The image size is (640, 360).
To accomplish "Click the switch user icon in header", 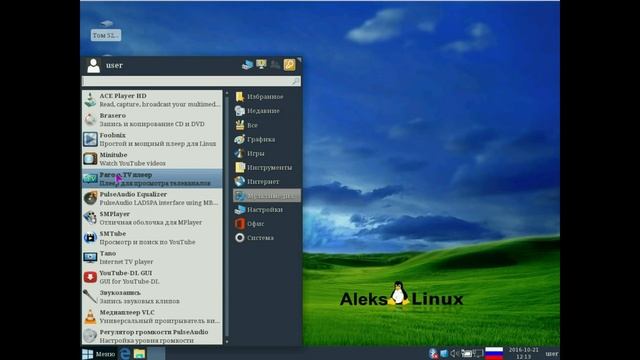I will (276, 65).
